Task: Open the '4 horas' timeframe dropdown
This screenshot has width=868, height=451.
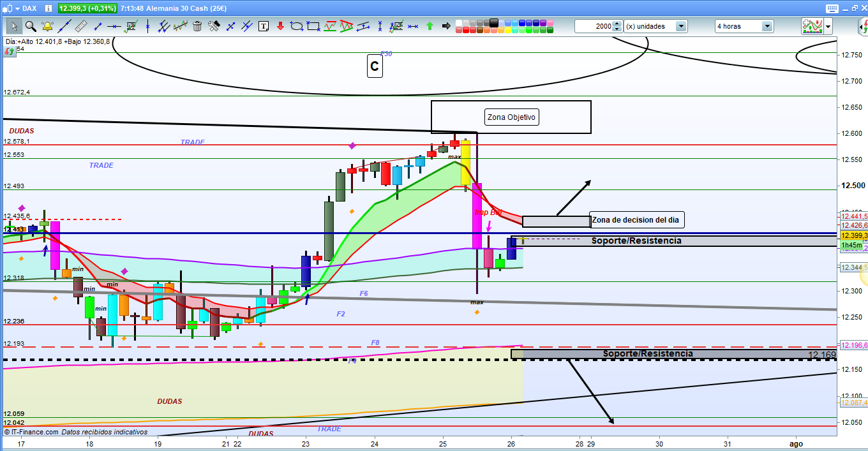Action: click(767, 26)
